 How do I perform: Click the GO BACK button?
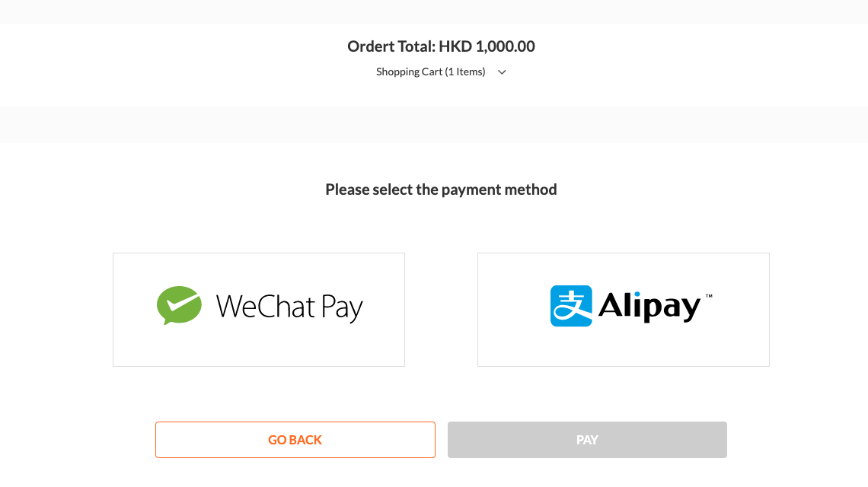pos(295,440)
